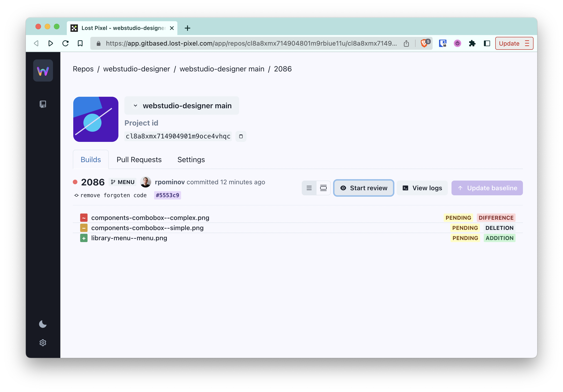Reload the page

coord(65,43)
